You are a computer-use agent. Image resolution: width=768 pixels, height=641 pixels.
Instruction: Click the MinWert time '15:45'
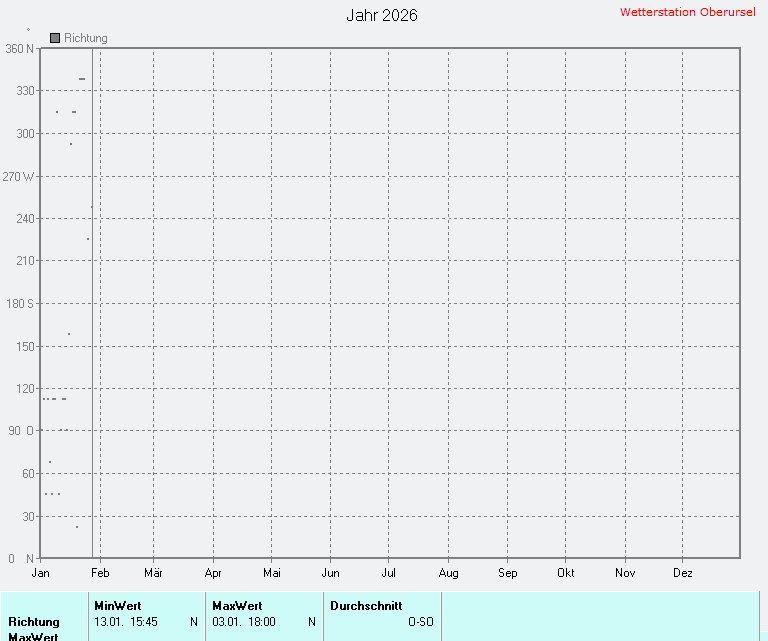tap(144, 622)
